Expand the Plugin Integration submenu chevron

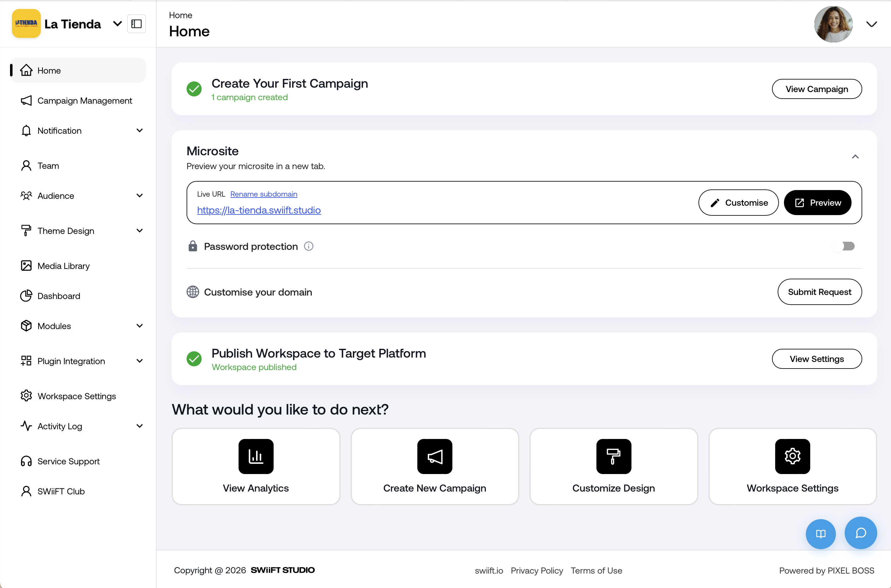tap(140, 361)
